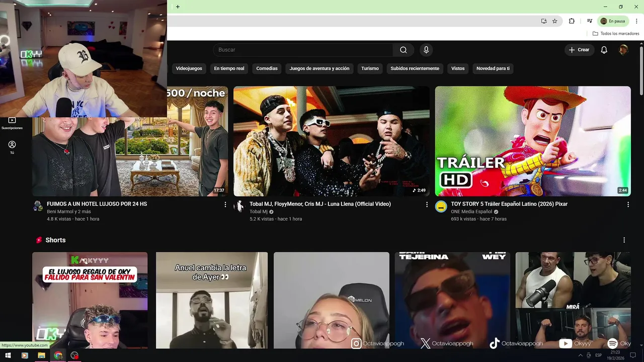Viewport: 644px width, 362px height.
Task: Click title FUIMOS A UN HOTEL LUJOSO POR 24 HS
Action: click(x=97, y=204)
